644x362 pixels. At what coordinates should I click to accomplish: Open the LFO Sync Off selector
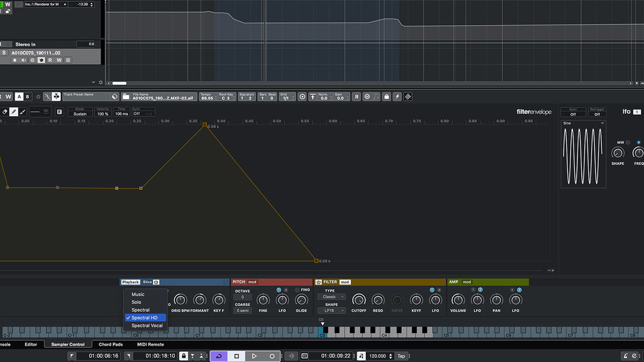click(x=573, y=112)
